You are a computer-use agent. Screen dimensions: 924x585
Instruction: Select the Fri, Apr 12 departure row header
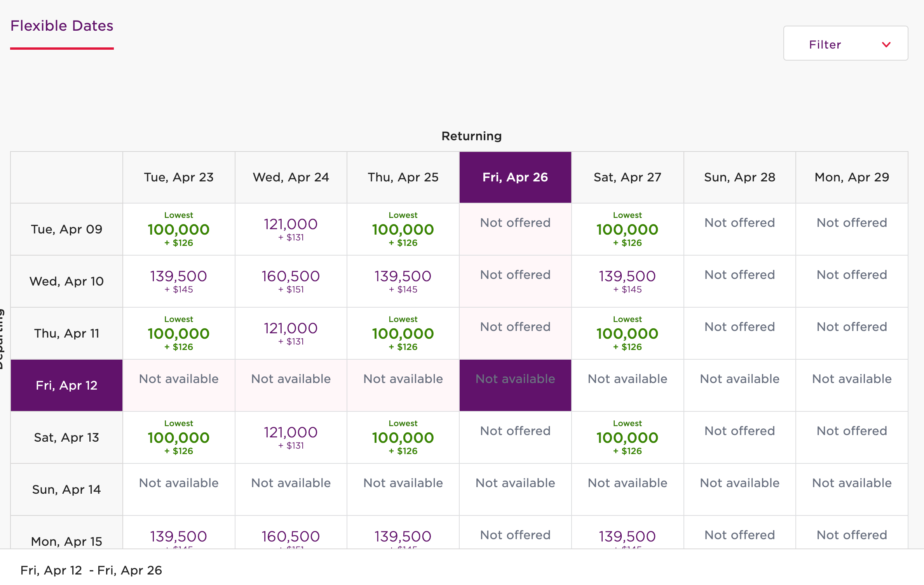click(x=66, y=385)
